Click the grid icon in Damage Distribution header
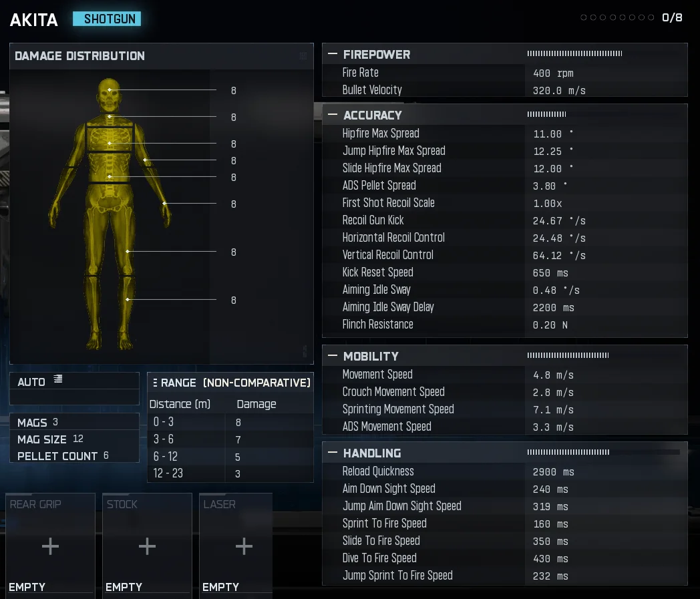Image resolution: width=700 pixels, height=599 pixels. (303, 56)
